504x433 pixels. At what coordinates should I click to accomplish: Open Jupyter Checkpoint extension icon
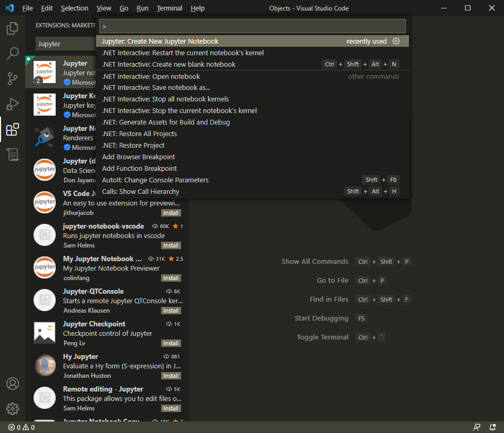click(45, 333)
